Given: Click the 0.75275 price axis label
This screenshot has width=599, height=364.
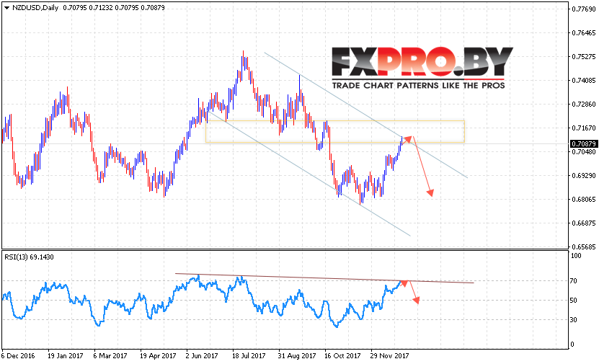Looking at the screenshot, I should pos(584,57).
